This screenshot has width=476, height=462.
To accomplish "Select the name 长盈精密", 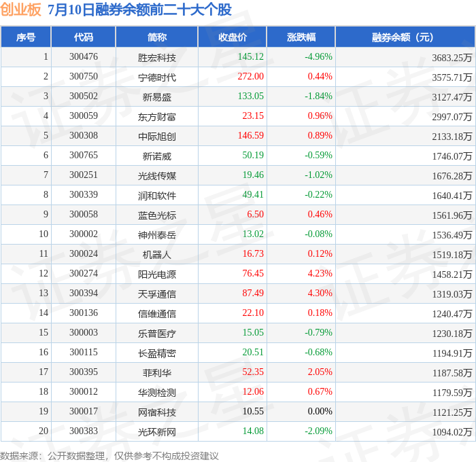I will [157, 353].
